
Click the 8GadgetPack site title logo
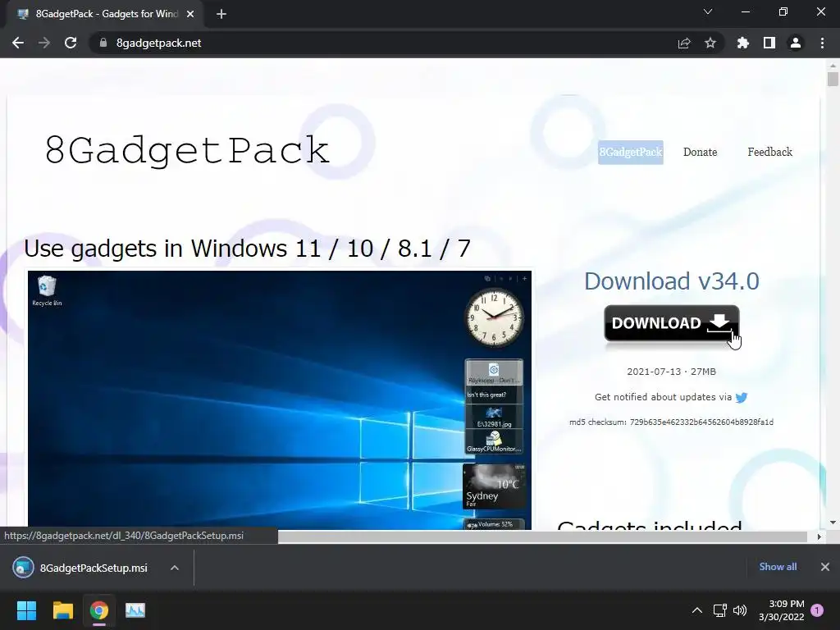click(x=187, y=149)
